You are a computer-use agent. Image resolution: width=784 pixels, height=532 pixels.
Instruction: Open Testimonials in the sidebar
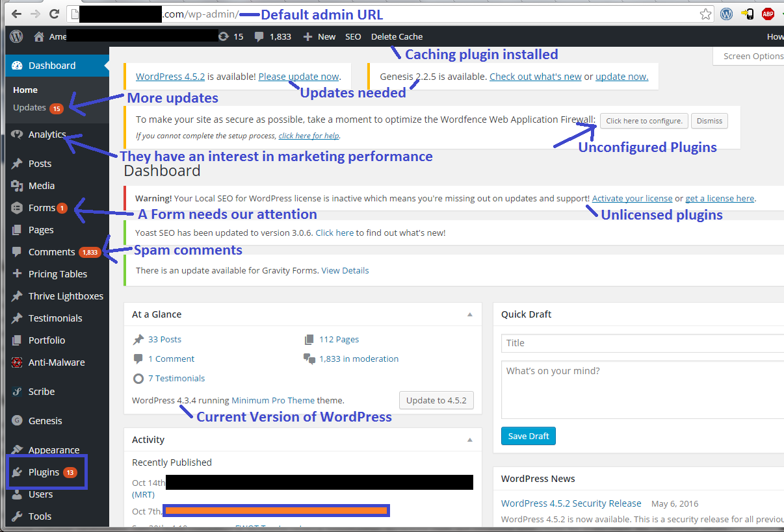click(55, 318)
